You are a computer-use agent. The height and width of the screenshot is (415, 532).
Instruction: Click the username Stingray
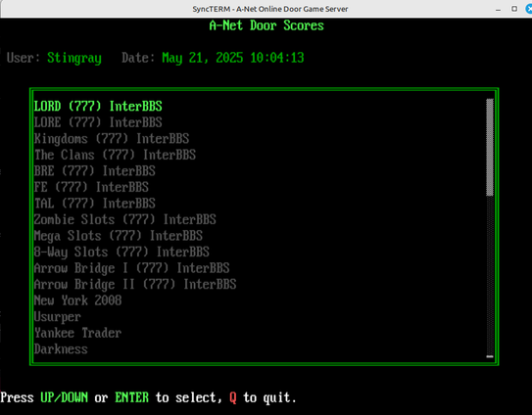74,58
